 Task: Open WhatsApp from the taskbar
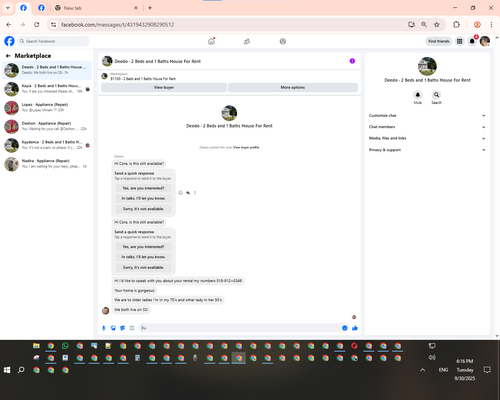pos(65,346)
